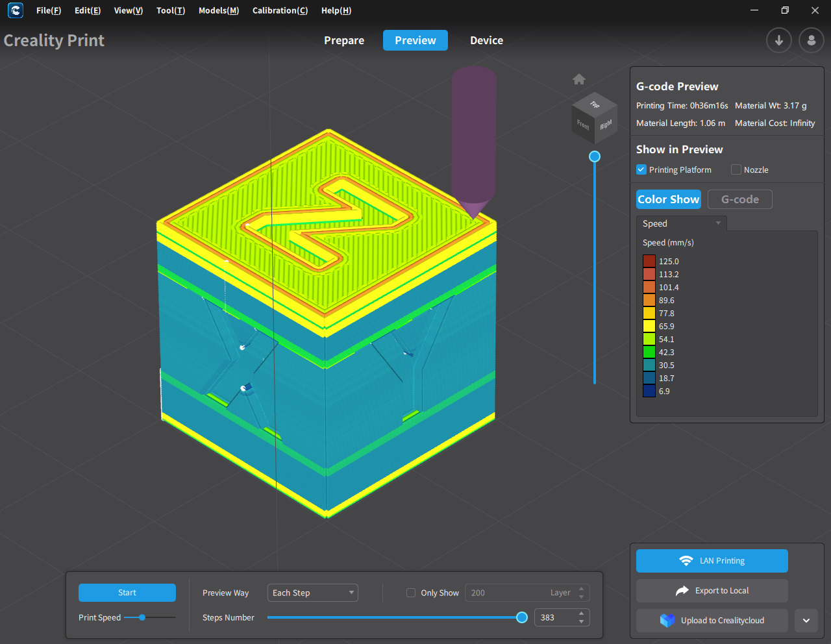Uncheck the Printing Platform checkbox
The image size is (831, 644).
point(641,170)
